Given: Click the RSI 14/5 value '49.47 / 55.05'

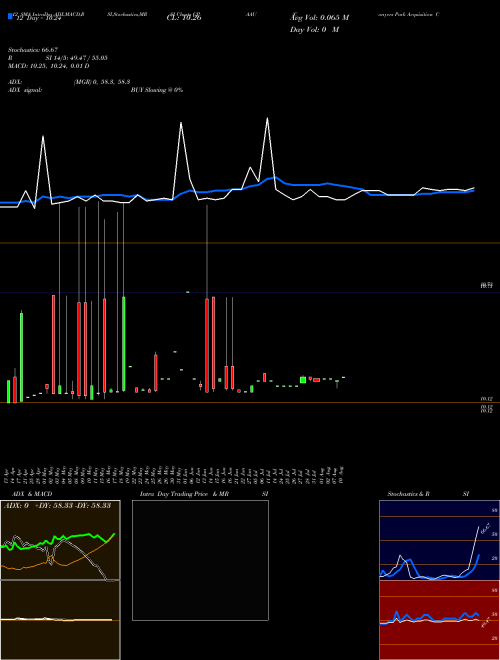Looking at the screenshot, I should (87, 58).
